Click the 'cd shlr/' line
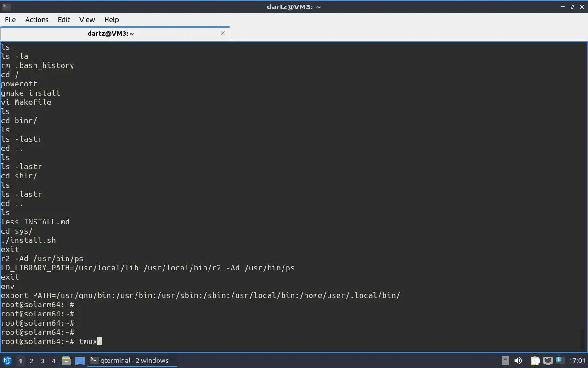Screen dimensions: 588x368 pos(19,176)
